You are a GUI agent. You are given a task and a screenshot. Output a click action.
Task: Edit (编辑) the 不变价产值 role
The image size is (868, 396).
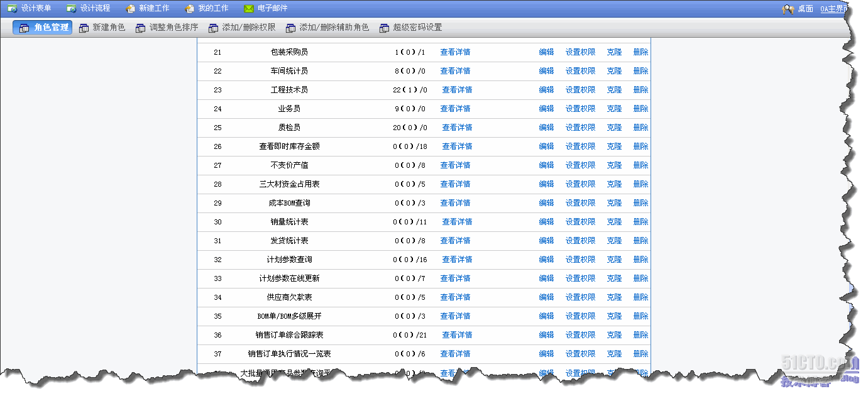[546, 165]
